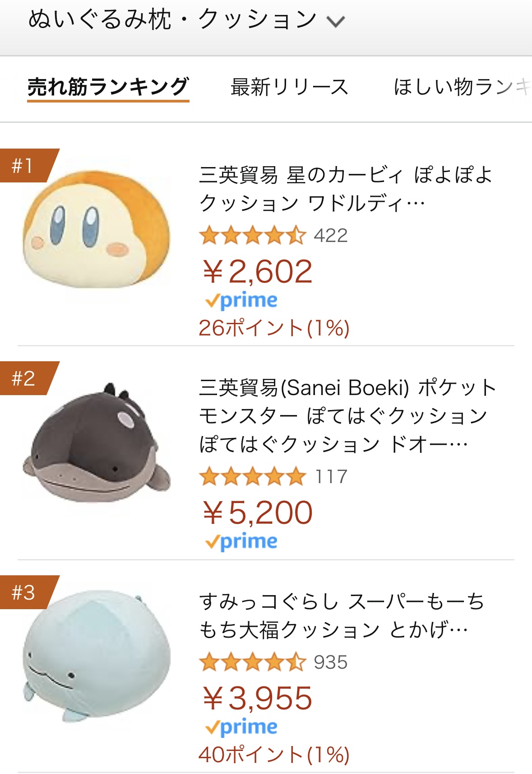Screen dimensions: 532x774
Task: Open the 星のカービィ ぽよぽよクッション product title
Action: [346, 189]
